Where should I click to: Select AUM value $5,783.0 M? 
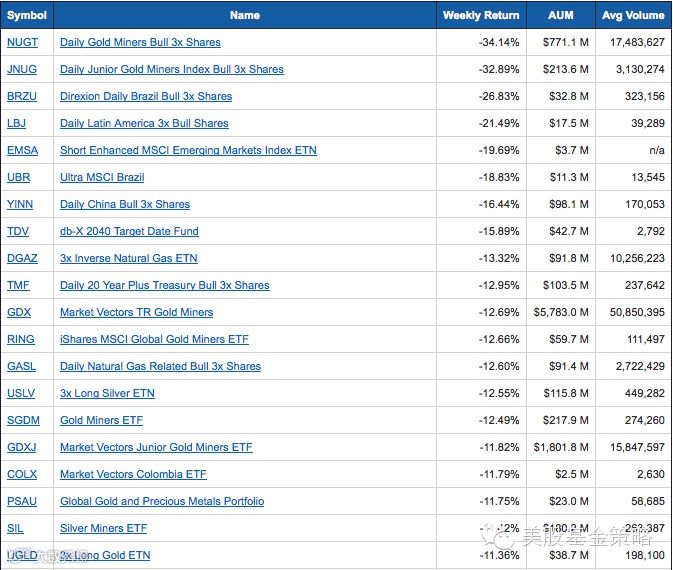561,312
